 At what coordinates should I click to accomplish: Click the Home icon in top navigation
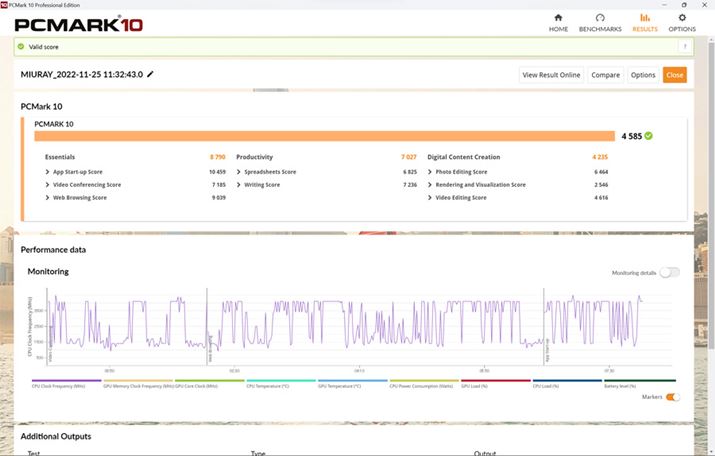(558, 17)
